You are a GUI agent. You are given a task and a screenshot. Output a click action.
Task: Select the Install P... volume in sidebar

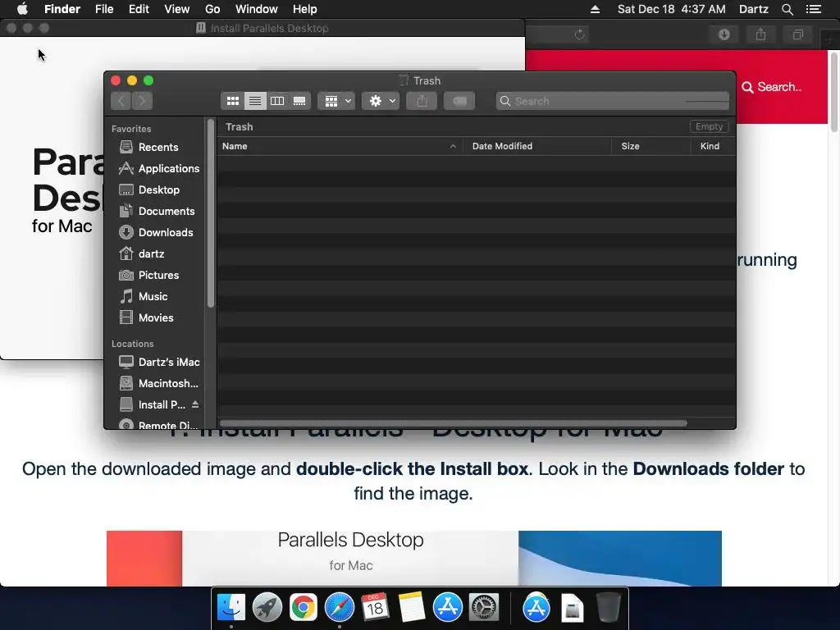click(x=152, y=405)
